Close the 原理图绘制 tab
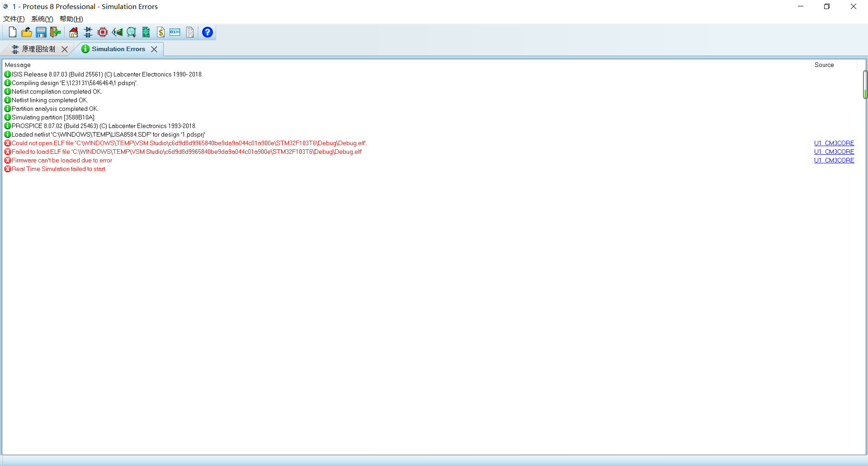Image resolution: width=868 pixels, height=466 pixels. coord(65,49)
